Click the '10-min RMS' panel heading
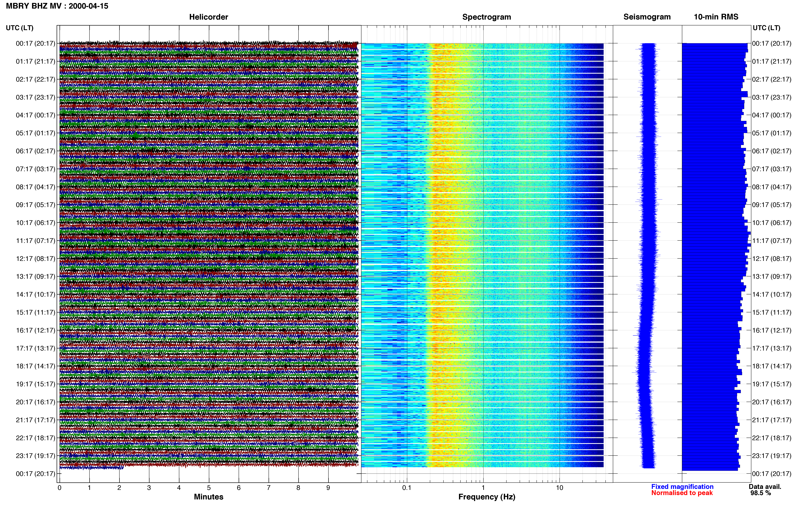This screenshot has height=508, width=812. tap(716, 17)
